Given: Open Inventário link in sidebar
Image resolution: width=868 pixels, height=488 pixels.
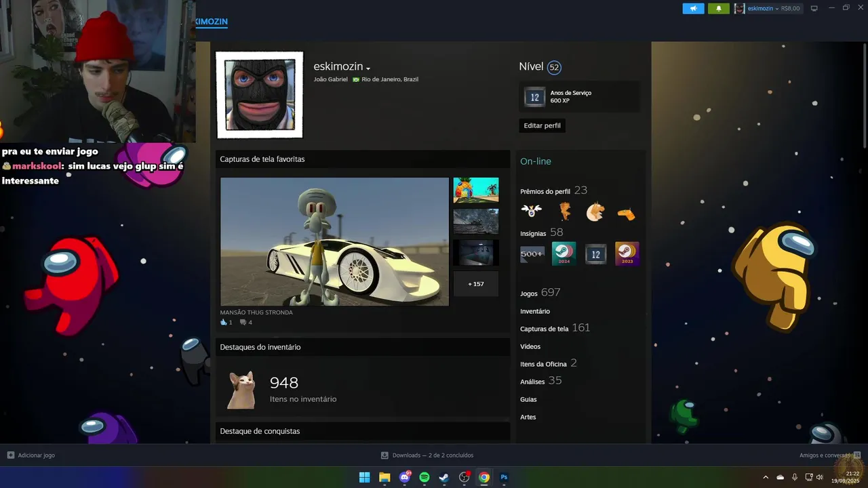Looking at the screenshot, I should tap(535, 311).
